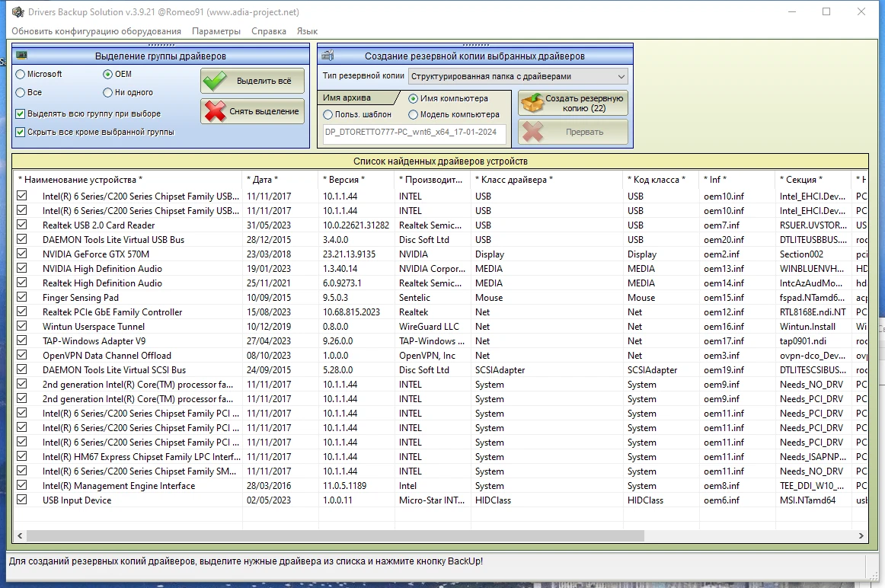885x588 pixels.
Task: Open Обновить конфигурацию оборудования menu item
Action: click(x=97, y=31)
